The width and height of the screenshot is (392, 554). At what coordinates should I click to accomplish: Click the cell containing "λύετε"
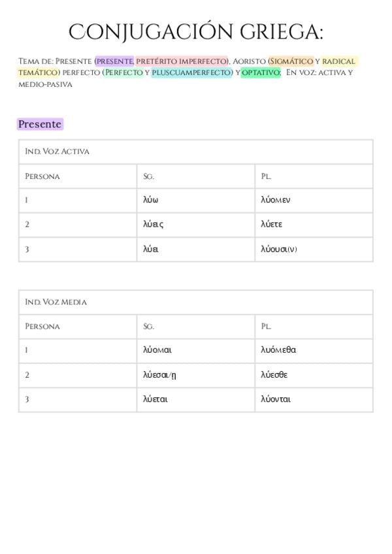272,224
